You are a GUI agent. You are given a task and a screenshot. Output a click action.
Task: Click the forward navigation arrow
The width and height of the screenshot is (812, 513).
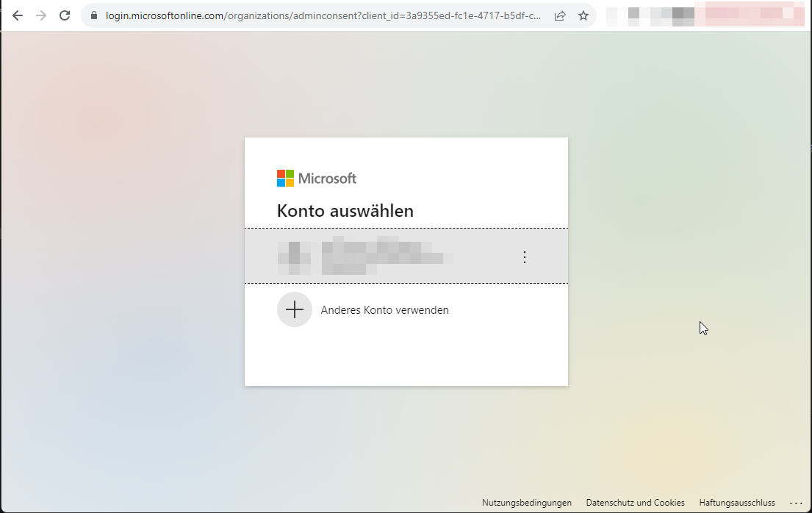pyautogui.click(x=42, y=15)
